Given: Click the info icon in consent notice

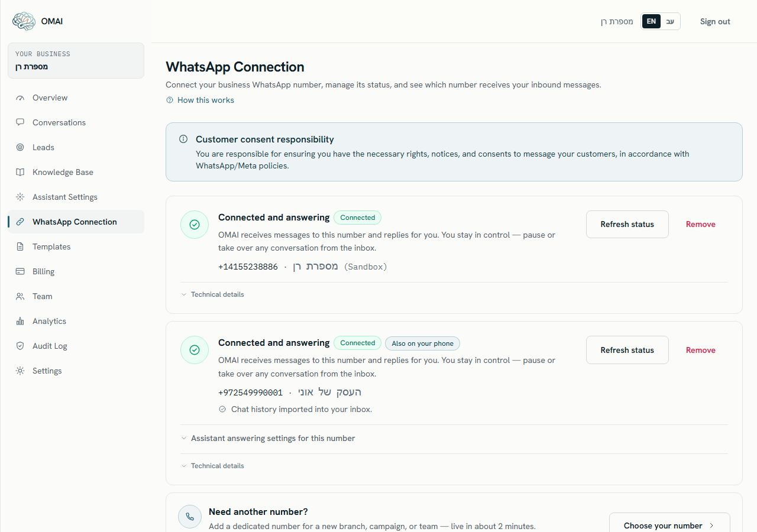Looking at the screenshot, I should (x=183, y=140).
